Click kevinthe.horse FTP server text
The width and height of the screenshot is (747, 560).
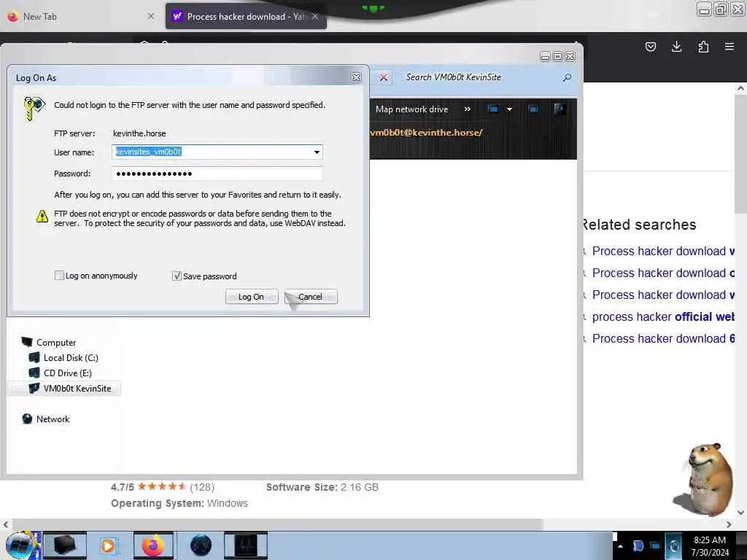(x=139, y=133)
